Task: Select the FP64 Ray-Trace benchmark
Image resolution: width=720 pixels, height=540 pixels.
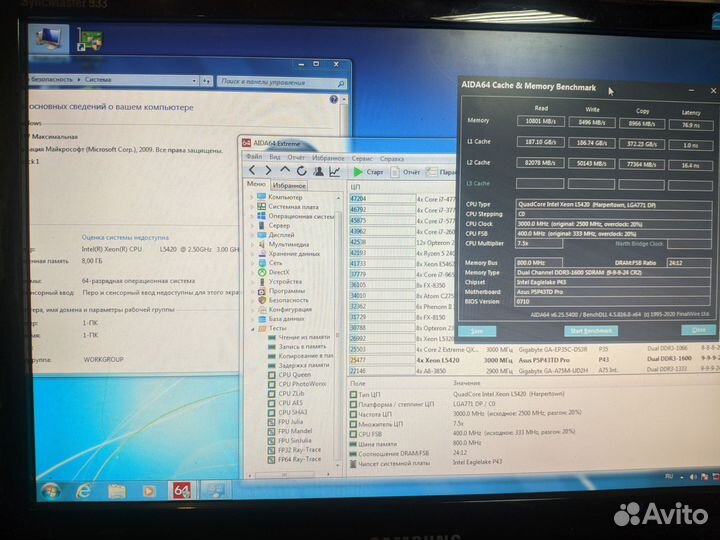Action: click(300, 459)
